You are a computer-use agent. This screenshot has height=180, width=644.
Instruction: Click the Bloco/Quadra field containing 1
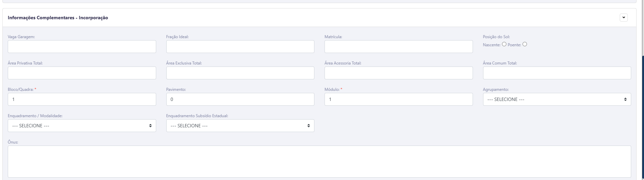click(x=82, y=99)
